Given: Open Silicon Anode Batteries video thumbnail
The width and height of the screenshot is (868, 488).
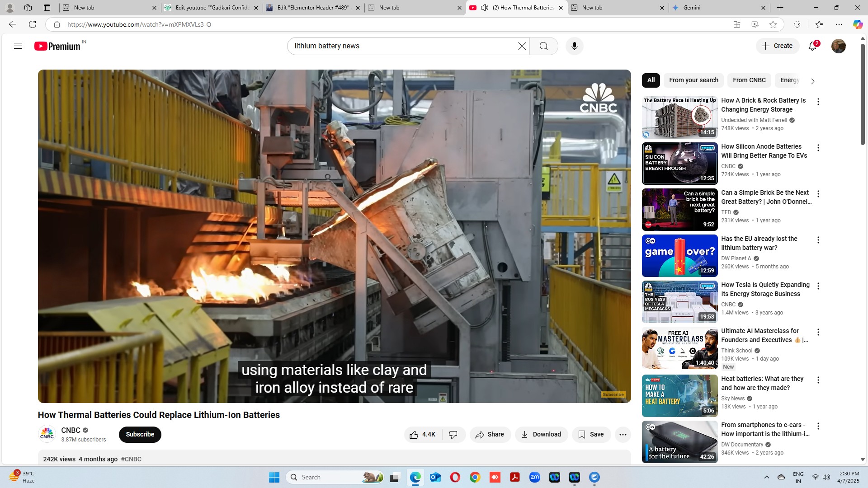Looking at the screenshot, I should 679,164.
